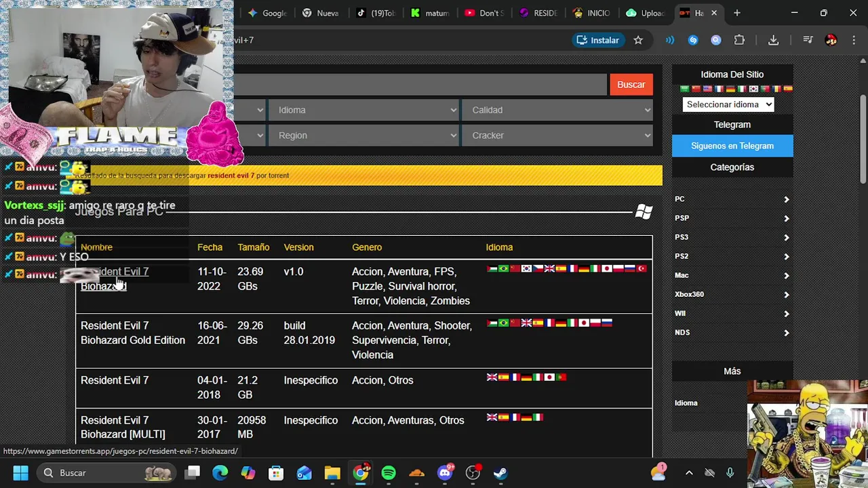Close the active Ha tab
The height and width of the screenshot is (488, 868).
[714, 13]
